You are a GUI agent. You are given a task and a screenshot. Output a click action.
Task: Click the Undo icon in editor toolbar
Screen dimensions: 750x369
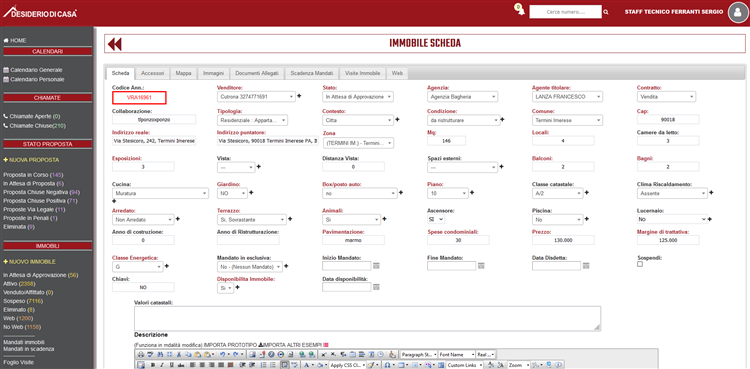(x=222, y=355)
